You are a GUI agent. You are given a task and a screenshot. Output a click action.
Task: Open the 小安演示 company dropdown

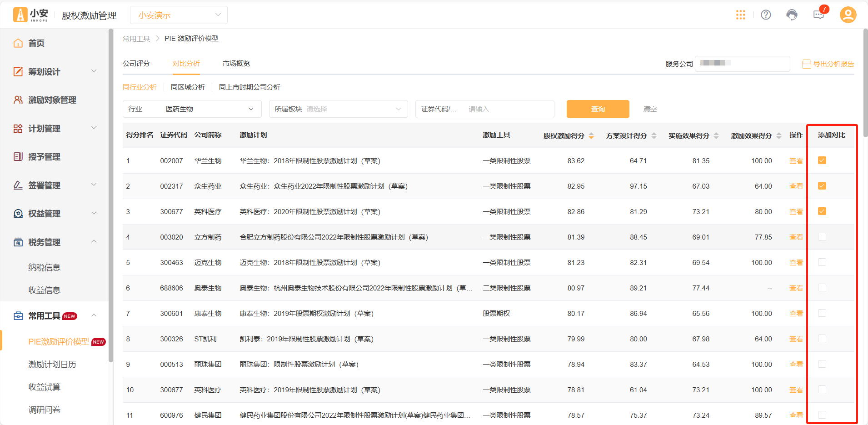[x=179, y=15]
